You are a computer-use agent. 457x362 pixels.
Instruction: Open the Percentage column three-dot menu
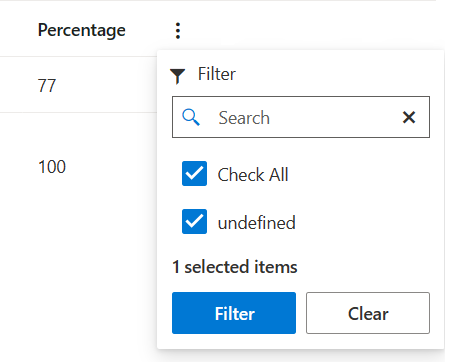pos(178,31)
